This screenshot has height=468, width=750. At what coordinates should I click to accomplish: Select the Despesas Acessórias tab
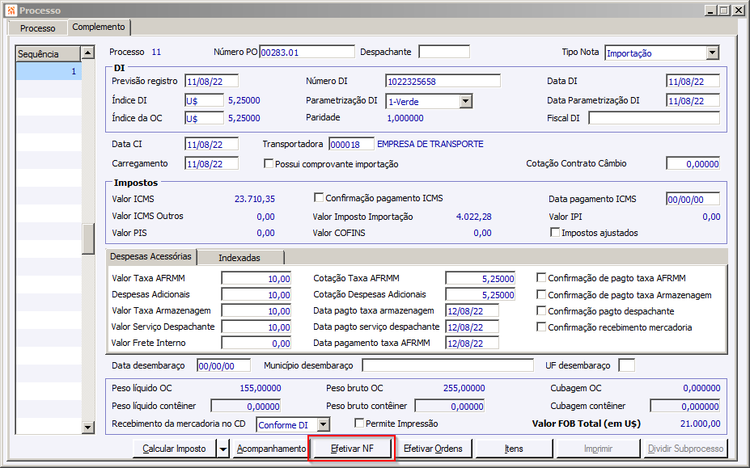pyautogui.click(x=151, y=257)
